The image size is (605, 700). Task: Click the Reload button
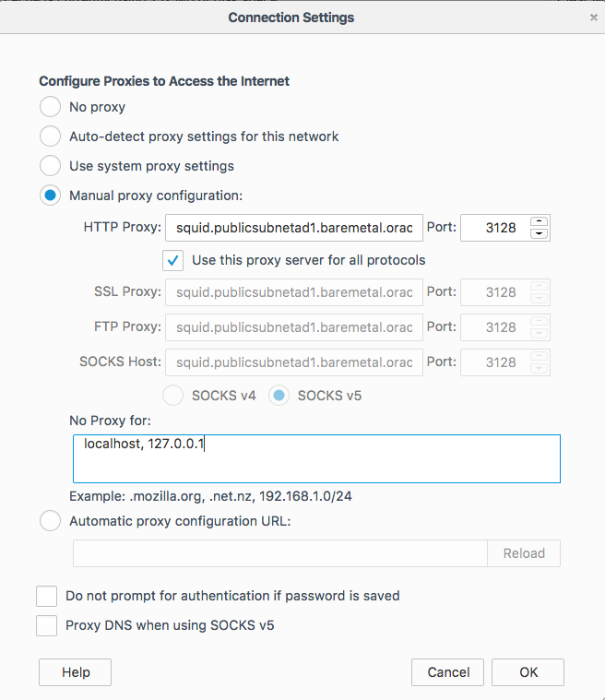pyautogui.click(x=524, y=553)
